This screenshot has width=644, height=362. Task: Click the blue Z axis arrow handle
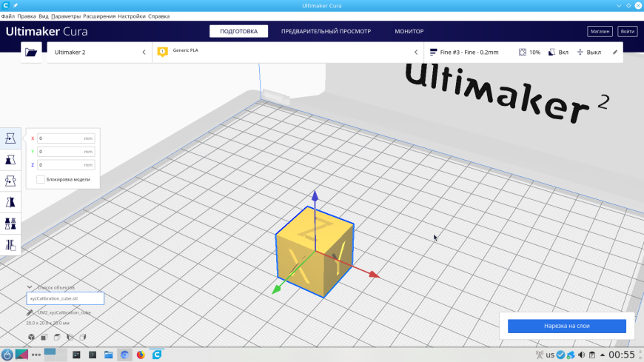(x=315, y=195)
